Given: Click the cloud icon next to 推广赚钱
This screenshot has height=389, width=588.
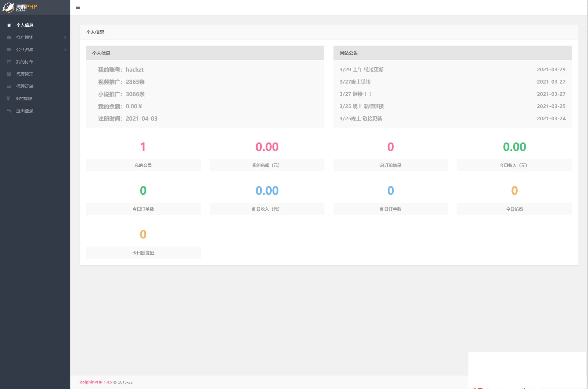Looking at the screenshot, I should coord(9,37).
